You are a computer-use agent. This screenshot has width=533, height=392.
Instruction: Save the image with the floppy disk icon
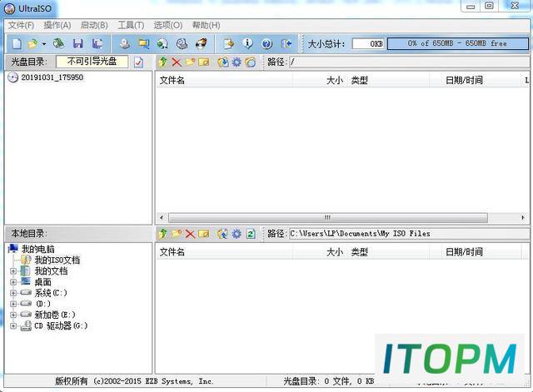[78, 43]
